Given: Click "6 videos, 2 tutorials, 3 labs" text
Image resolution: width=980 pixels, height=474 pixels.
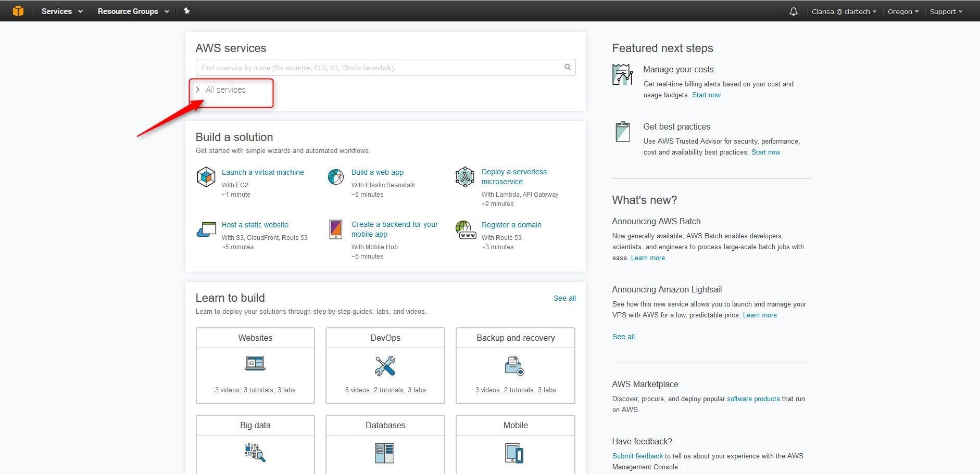Looking at the screenshot, I should [x=385, y=390].
